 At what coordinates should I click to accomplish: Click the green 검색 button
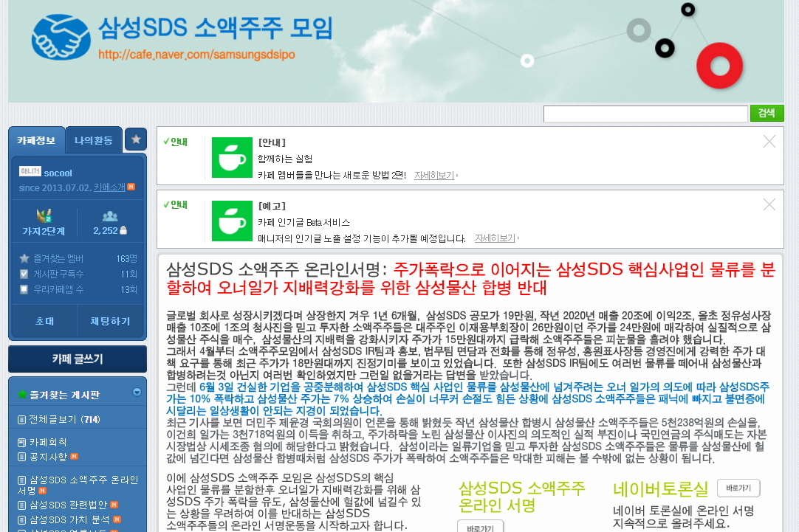click(x=767, y=113)
